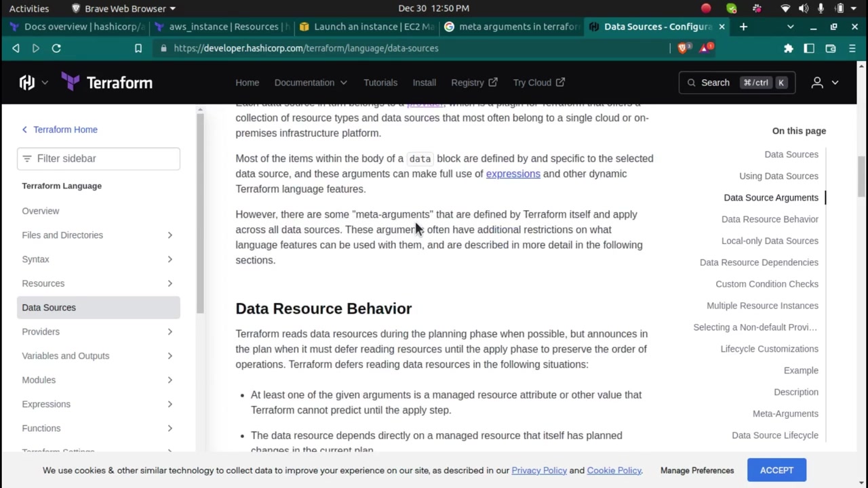This screenshot has width=868, height=488.
Task: Expand Resources sidebar section
Action: pos(170,283)
